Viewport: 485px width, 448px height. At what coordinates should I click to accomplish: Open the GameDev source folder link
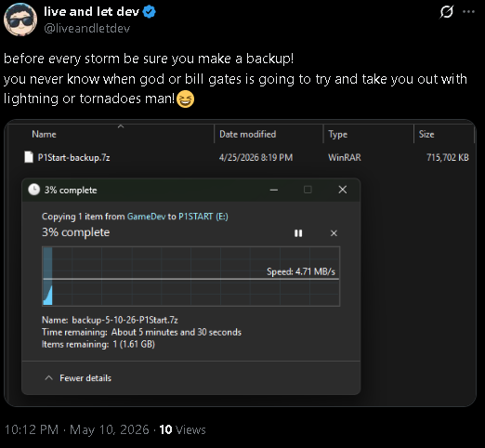tap(147, 217)
